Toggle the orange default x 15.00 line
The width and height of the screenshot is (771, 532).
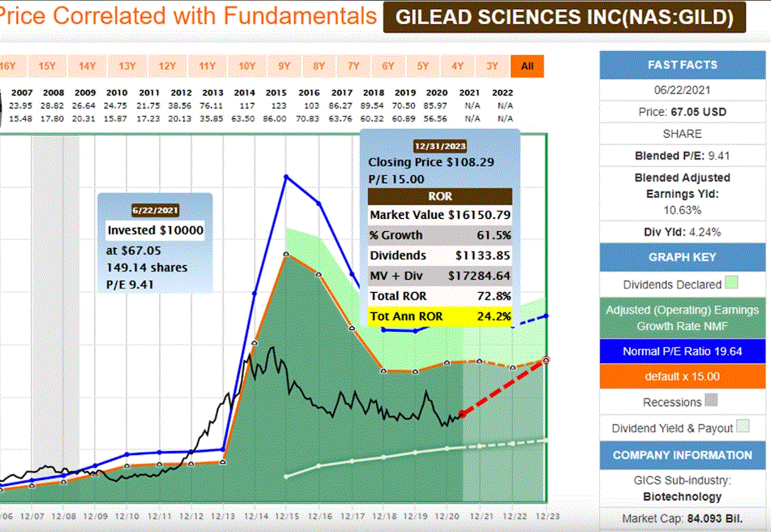[683, 376]
